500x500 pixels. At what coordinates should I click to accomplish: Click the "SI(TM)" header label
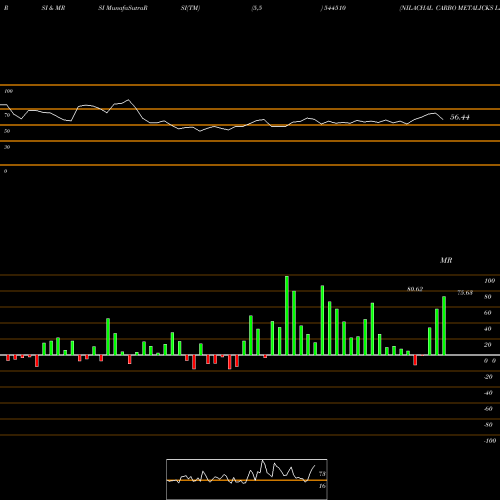pyautogui.click(x=190, y=8)
